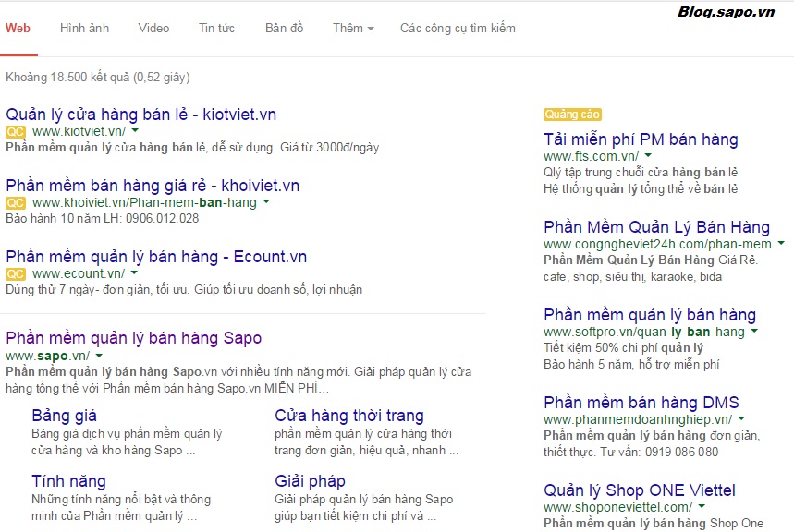The image size is (794, 532).
Task: Open the Bản đồ tab
Action: pyautogui.click(x=284, y=28)
